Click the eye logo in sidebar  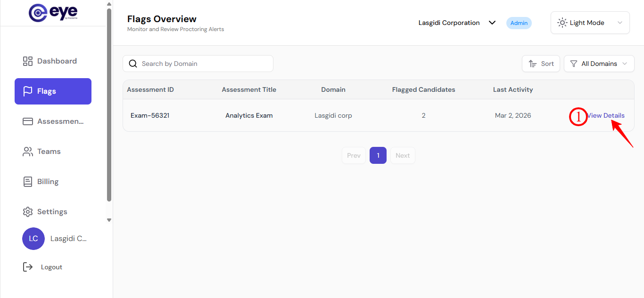coord(53,13)
